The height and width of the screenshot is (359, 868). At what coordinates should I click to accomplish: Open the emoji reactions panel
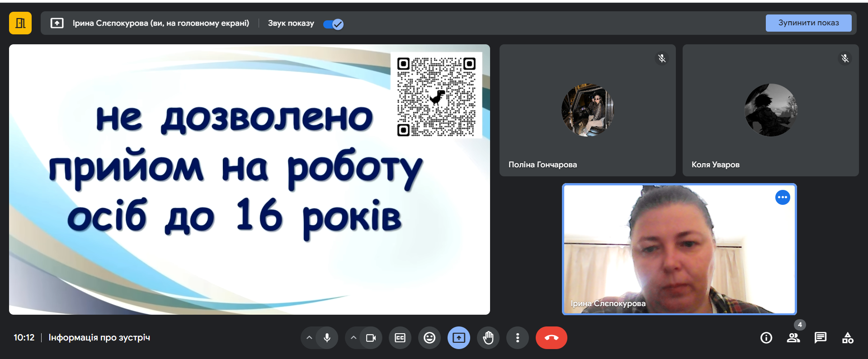coord(429,338)
